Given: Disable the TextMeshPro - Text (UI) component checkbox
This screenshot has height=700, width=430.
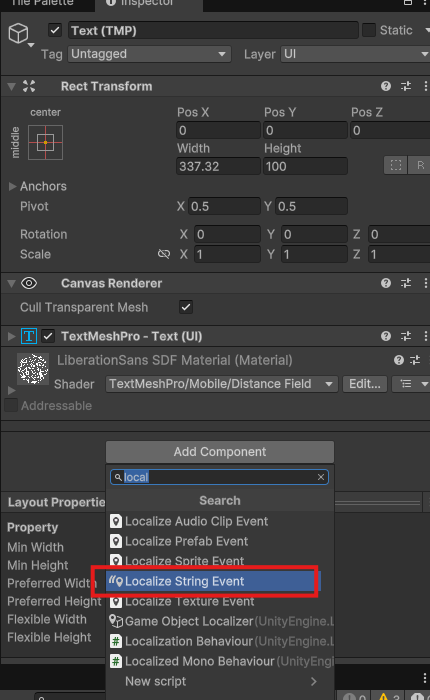Looking at the screenshot, I should point(48,336).
